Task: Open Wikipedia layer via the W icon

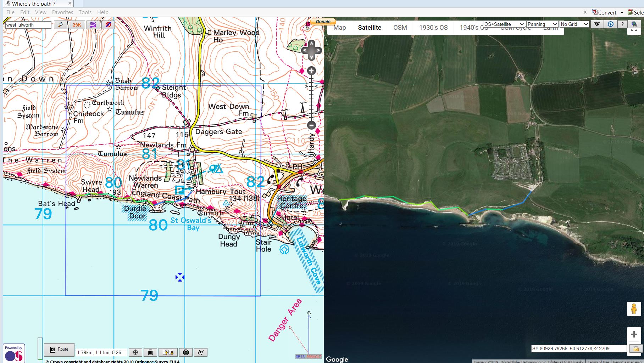Action: [598, 24]
